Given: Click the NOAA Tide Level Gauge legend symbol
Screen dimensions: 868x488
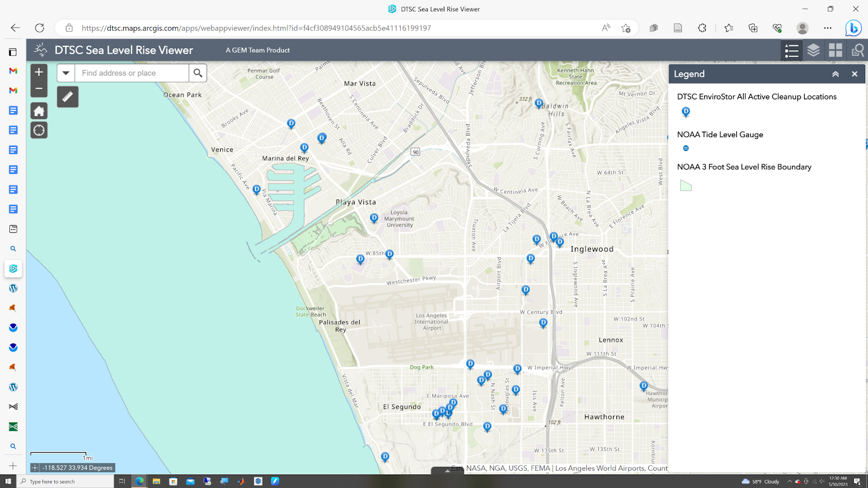Looking at the screenshot, I should [685, 147].
